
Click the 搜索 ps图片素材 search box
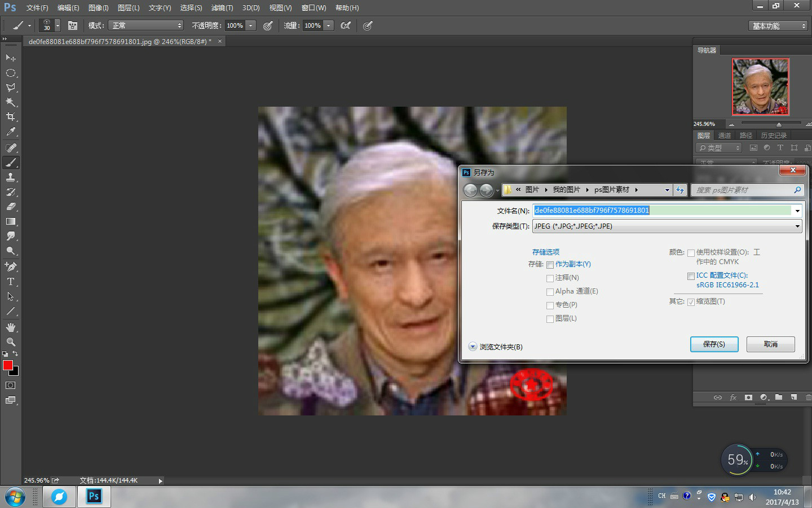pyautogui.click(x=747, y=190)
